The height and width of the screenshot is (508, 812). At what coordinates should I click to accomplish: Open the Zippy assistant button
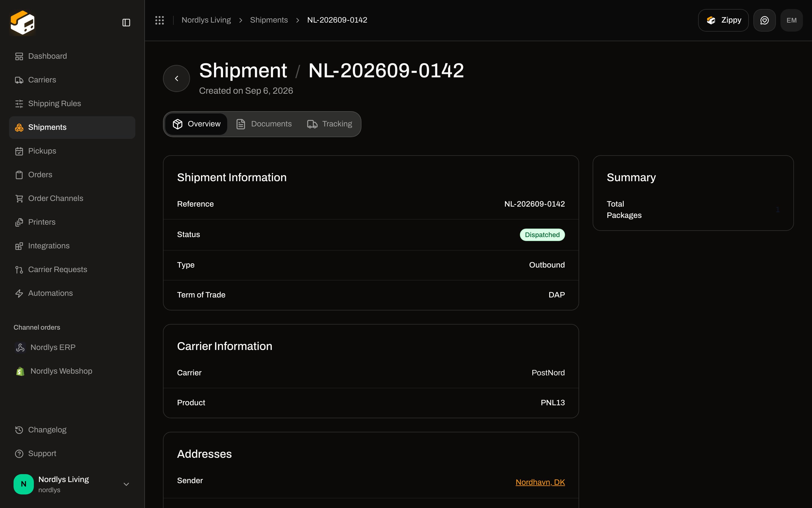coord(723,20)
